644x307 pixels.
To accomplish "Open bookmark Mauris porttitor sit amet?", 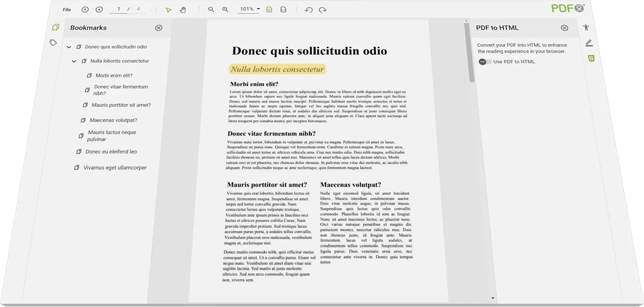I will click(121, 105).
